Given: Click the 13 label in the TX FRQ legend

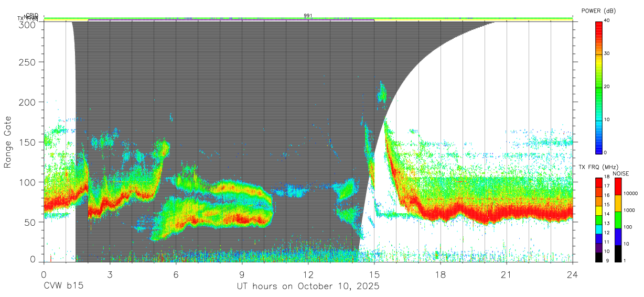Looking at the screenshot, I should (607, 224).
